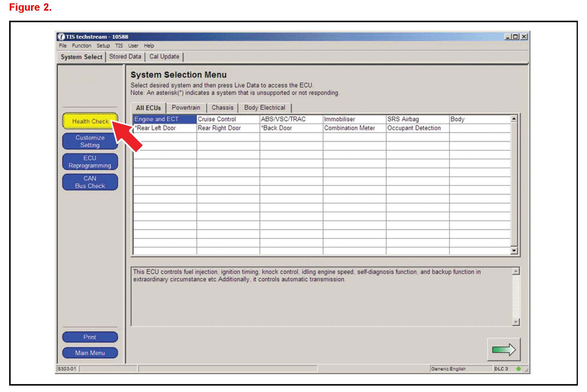Switch to the Cal Update tab
The width and height of the screenshot is (587, 392).
click(x=164, y=57)
